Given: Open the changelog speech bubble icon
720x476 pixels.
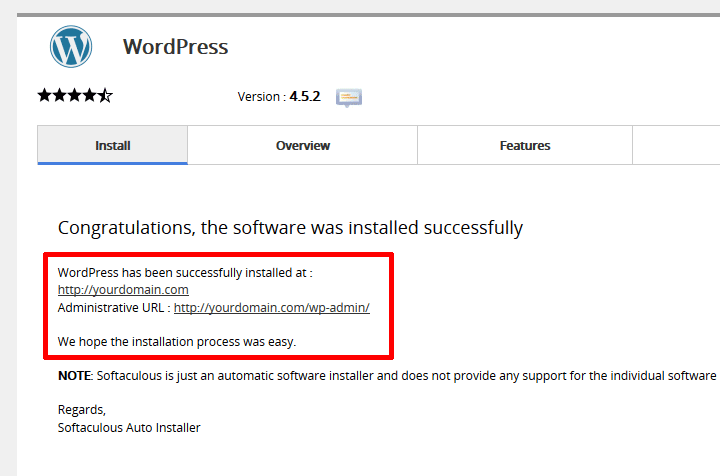Looking at the screenshot, I should [x=349, y=97].
